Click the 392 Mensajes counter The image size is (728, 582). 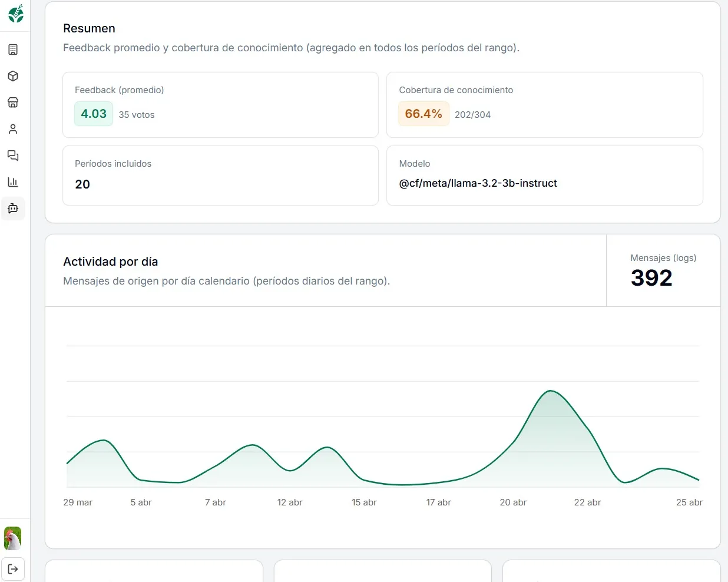pos(651,277)
